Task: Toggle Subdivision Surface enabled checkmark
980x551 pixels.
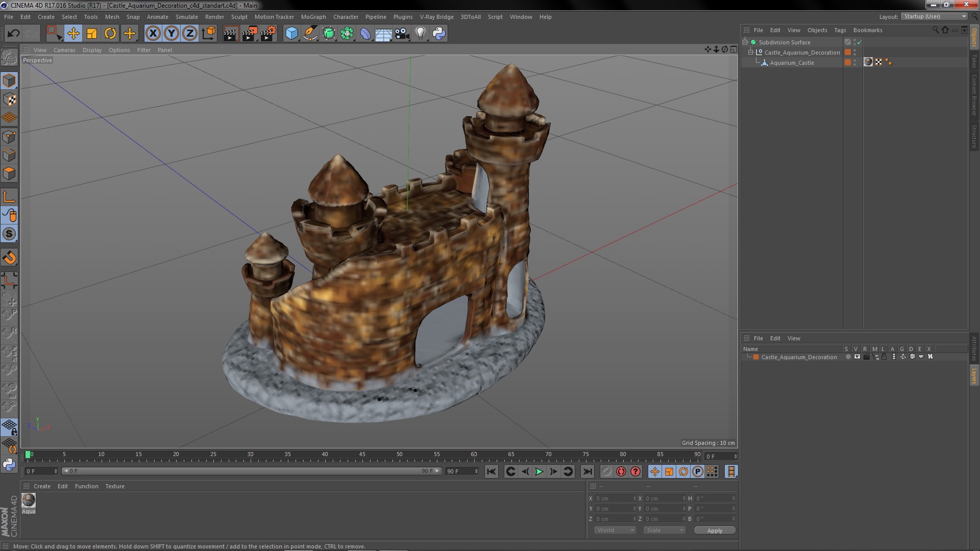Action: [860, 42]
